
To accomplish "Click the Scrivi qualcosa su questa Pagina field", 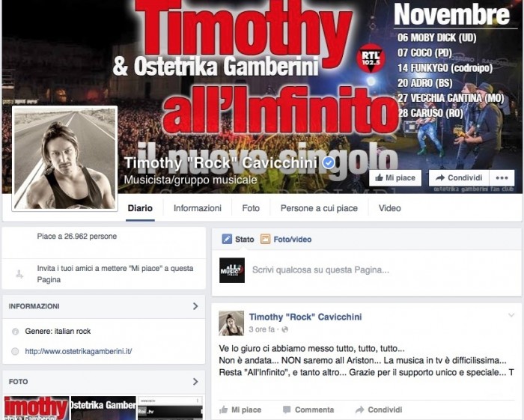I will click(383, 270).
